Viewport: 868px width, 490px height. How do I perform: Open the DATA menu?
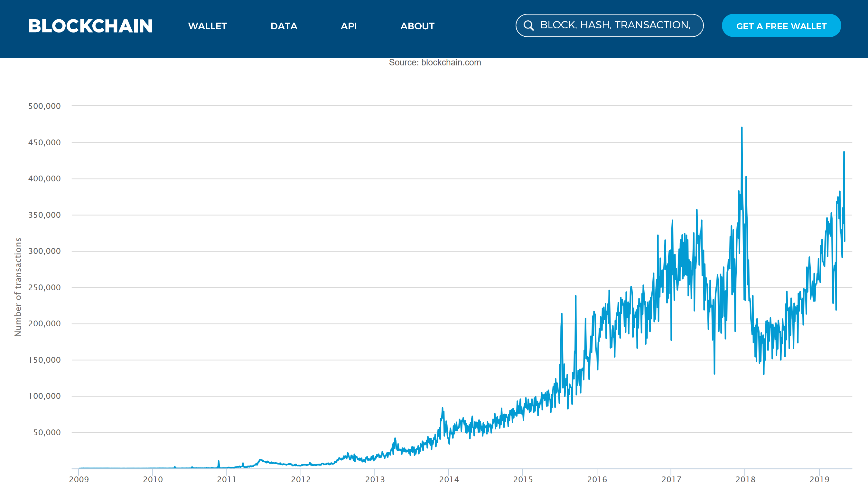tap(284, 26)
